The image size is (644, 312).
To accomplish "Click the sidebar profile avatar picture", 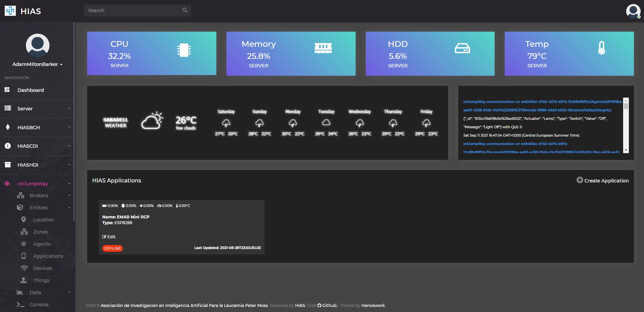I will (x=38, y=45).
